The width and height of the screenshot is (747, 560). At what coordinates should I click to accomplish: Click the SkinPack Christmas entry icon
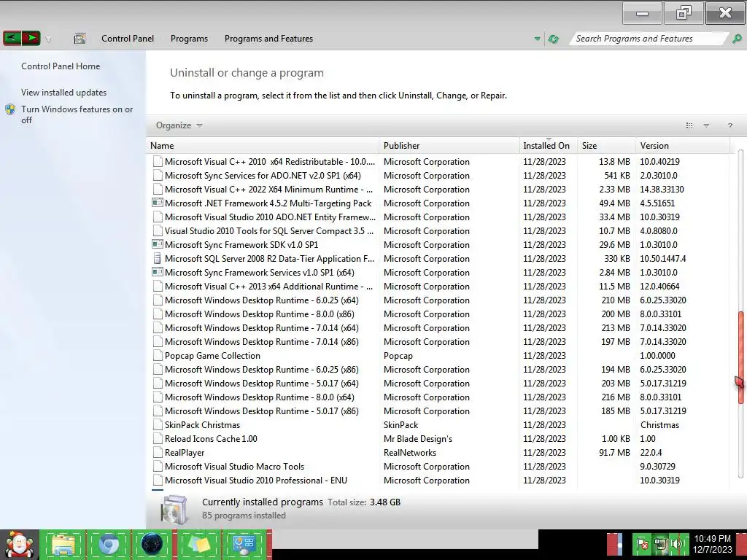point(158,425)
